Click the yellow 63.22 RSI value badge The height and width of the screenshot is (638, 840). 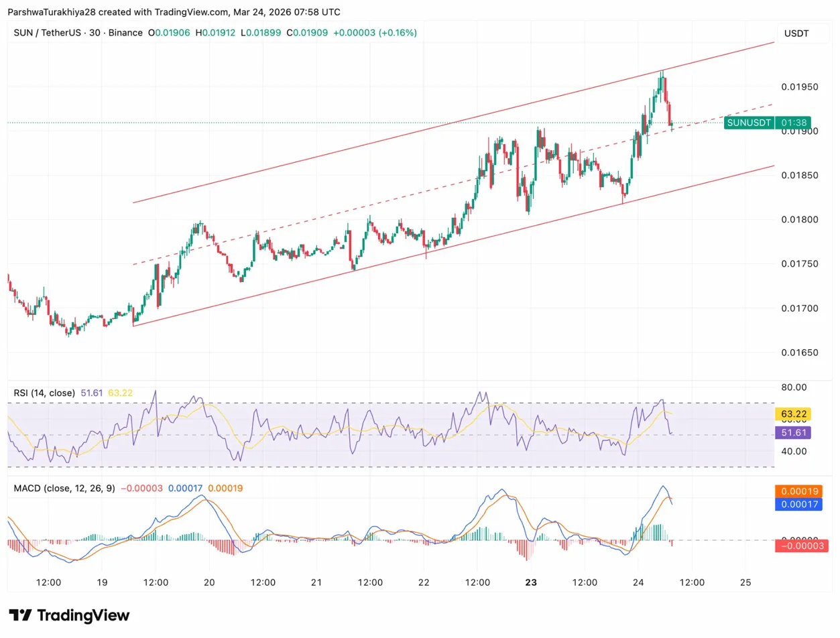793,414
